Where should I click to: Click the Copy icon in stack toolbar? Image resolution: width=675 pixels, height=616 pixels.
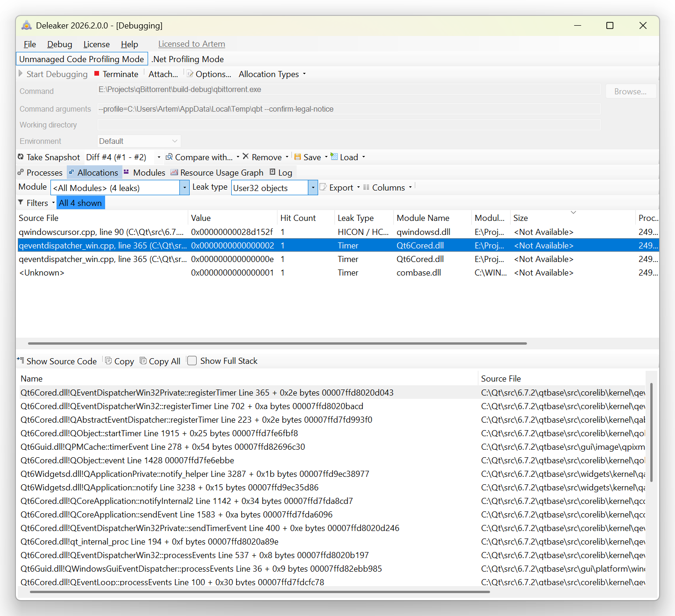pos(108,361)
